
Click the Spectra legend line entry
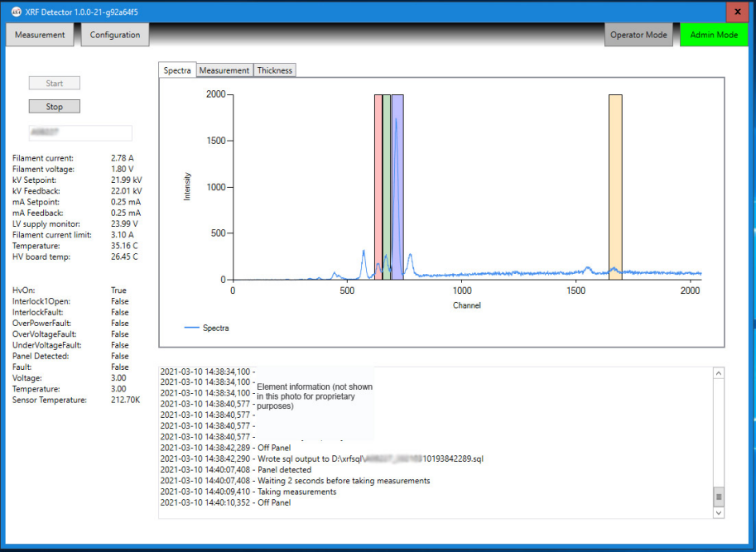tap(207, 328)
